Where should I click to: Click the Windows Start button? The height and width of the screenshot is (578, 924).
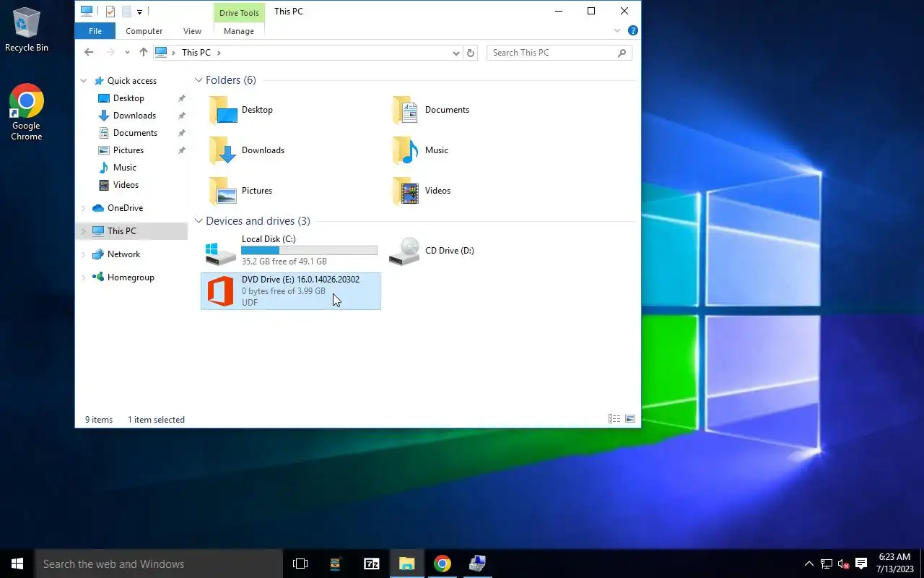17,564
